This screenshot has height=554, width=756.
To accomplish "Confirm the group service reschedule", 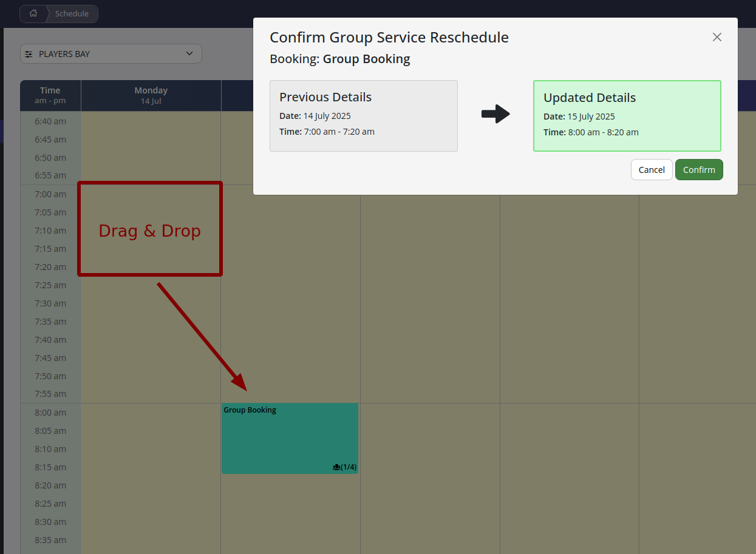I will point(698,170).
